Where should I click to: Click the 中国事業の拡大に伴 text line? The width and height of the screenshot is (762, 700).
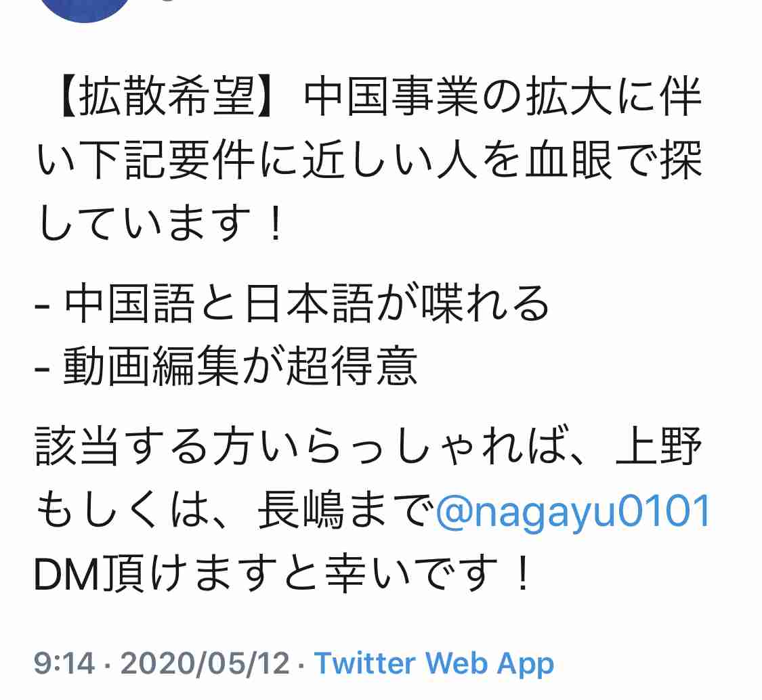[x=503, y=97]
